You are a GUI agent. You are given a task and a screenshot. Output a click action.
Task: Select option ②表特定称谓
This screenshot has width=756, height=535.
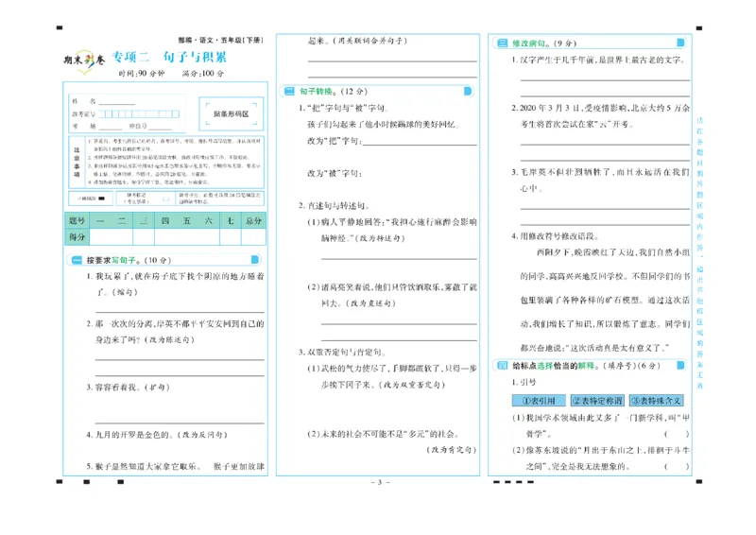coord(597,401)
